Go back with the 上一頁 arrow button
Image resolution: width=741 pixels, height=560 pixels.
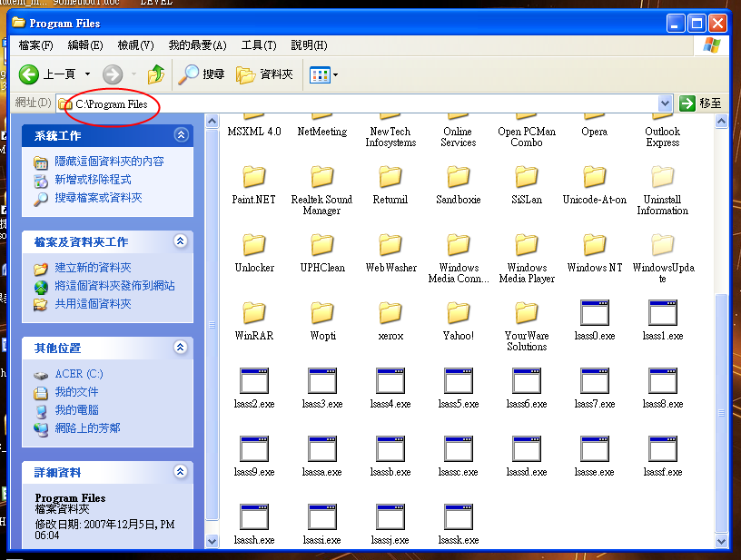(46, 74)
